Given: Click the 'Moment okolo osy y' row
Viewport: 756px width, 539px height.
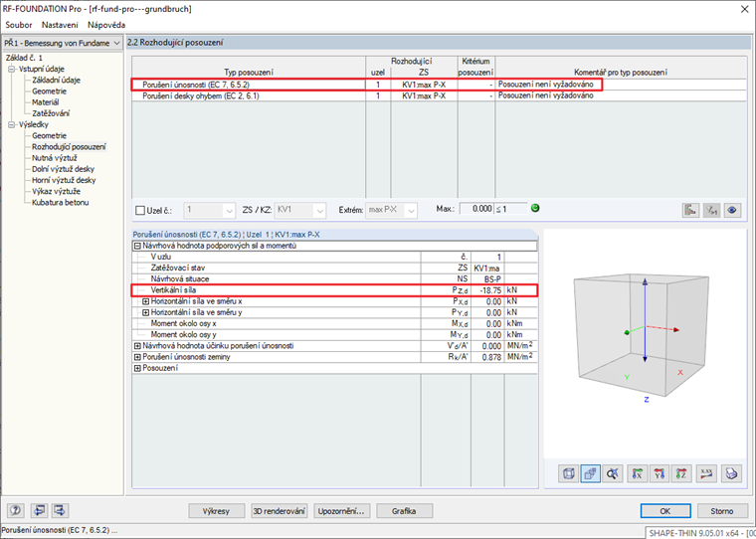Looking at the screenshot, I should pos(334,334).
